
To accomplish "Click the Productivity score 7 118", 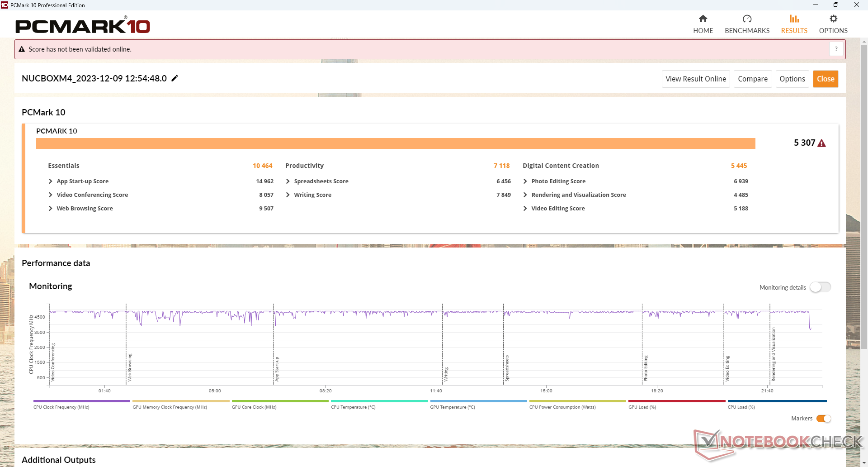I will pyautogui.click(x=502, y=166).
